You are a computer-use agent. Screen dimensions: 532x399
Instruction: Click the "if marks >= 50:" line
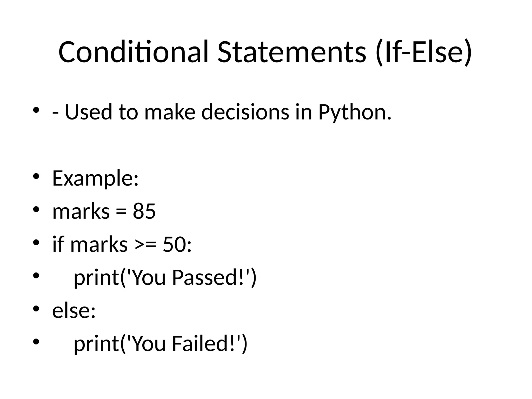coord(122,244)
